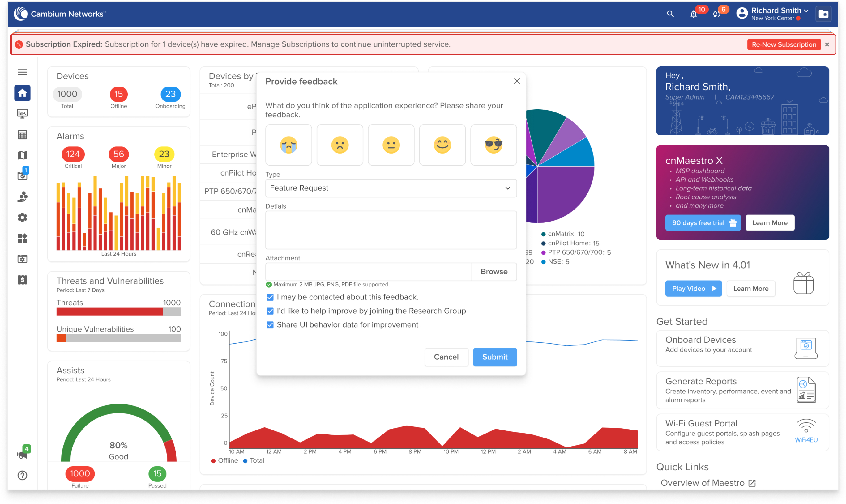The height and width of the screenshot is (504, 846).
Task: Click the What's New gift box icon
Action: [804, 283]
